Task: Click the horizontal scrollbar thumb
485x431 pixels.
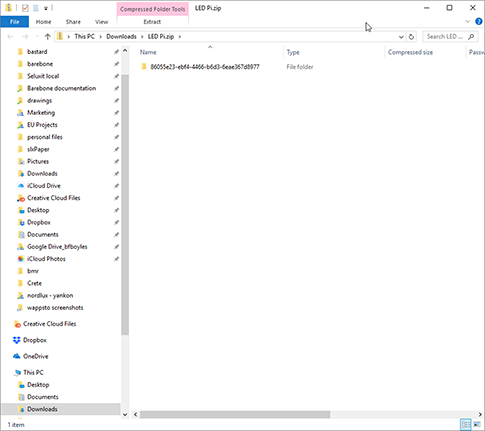Action: (235, 414)
